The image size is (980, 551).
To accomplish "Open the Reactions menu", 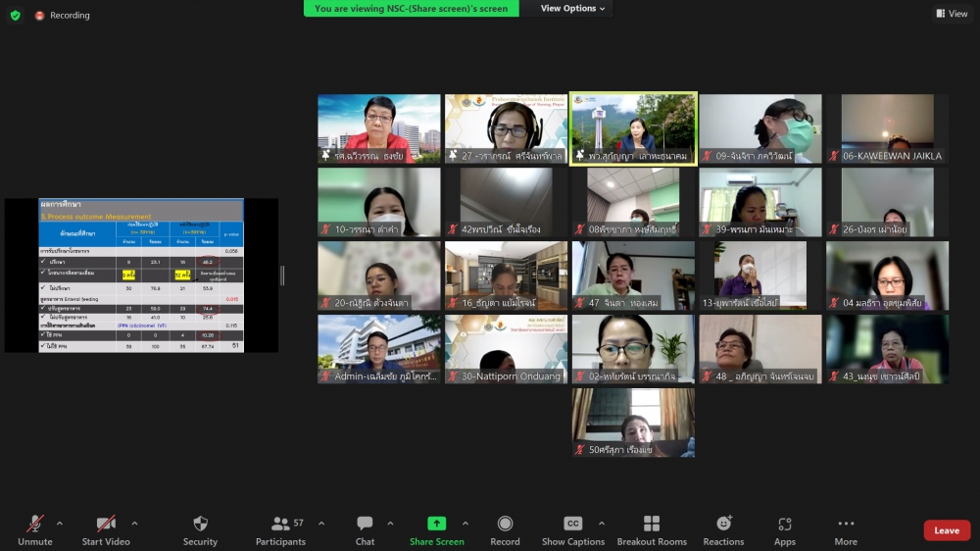I will pyautogui.click(x=723, y=525).
